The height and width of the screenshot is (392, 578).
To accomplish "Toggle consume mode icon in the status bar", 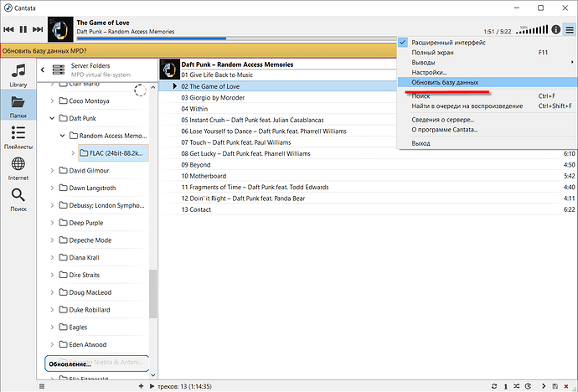I will point(528,386).
